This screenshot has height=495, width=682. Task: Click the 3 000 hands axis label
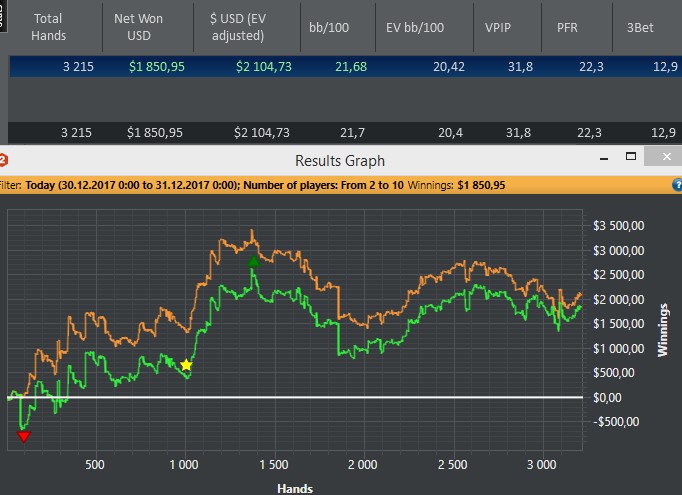tap(542, 465)
